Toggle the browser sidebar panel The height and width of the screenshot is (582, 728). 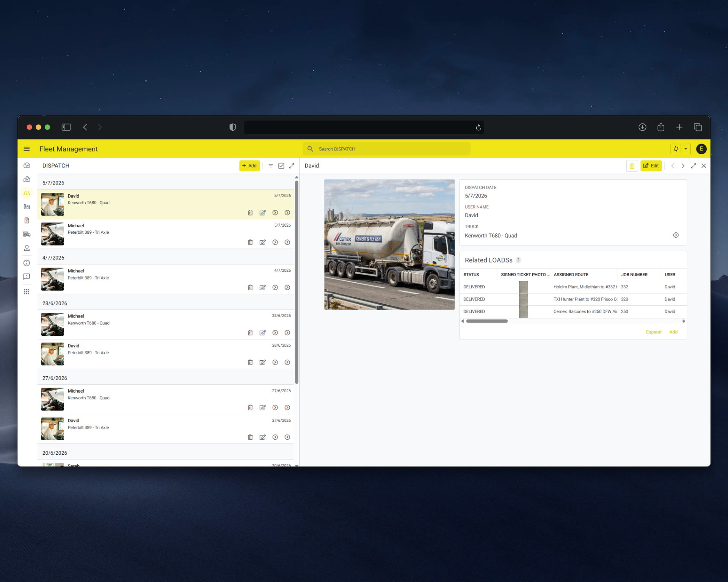[66, 127]
